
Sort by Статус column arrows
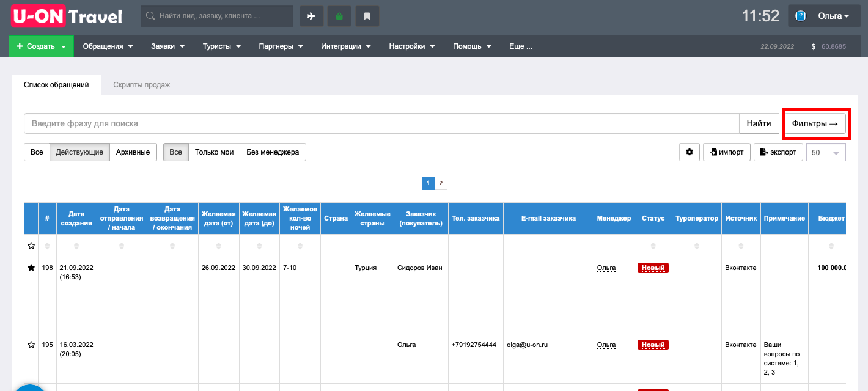click(x=653, y=246)
